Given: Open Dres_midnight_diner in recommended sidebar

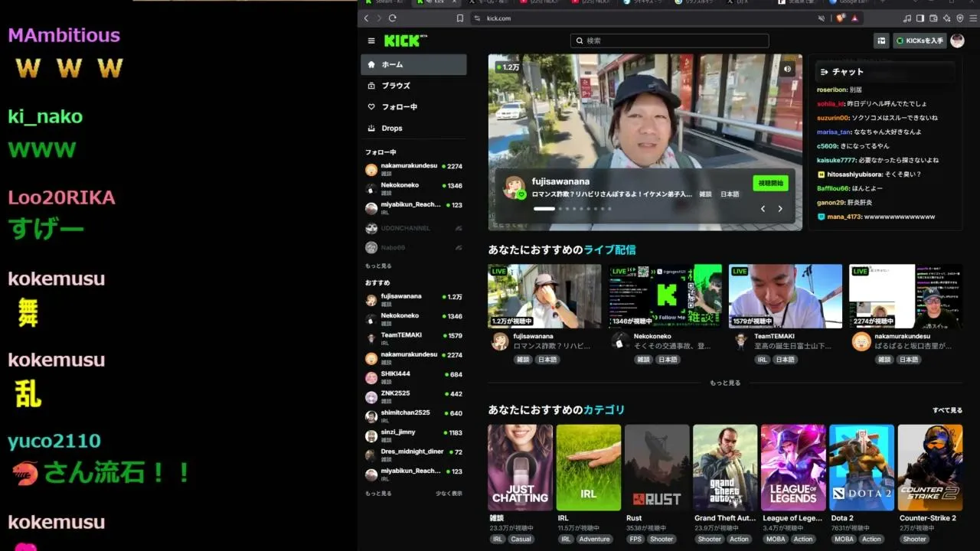Looking at the screenshot, I should click(413, 455).
